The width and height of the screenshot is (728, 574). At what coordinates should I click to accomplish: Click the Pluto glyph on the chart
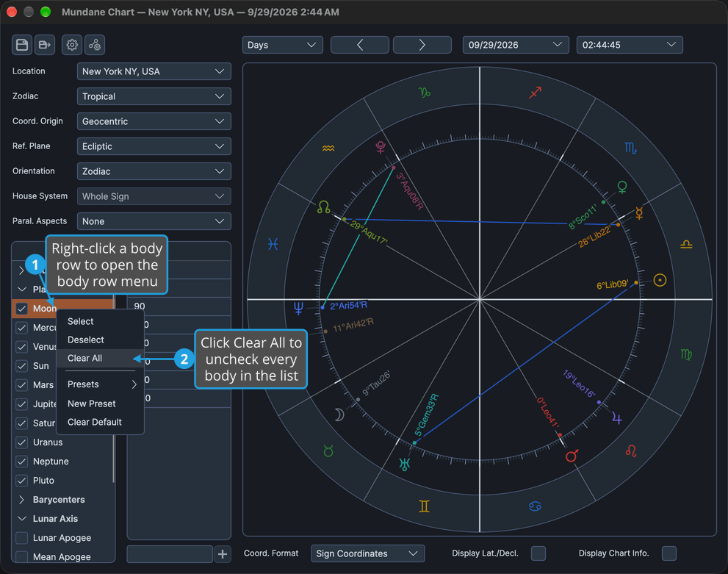381,147
